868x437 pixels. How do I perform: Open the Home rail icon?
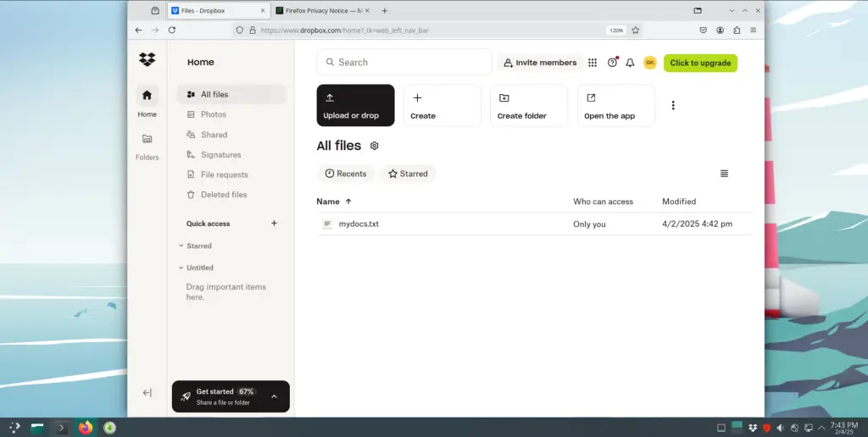coord(147,95)
